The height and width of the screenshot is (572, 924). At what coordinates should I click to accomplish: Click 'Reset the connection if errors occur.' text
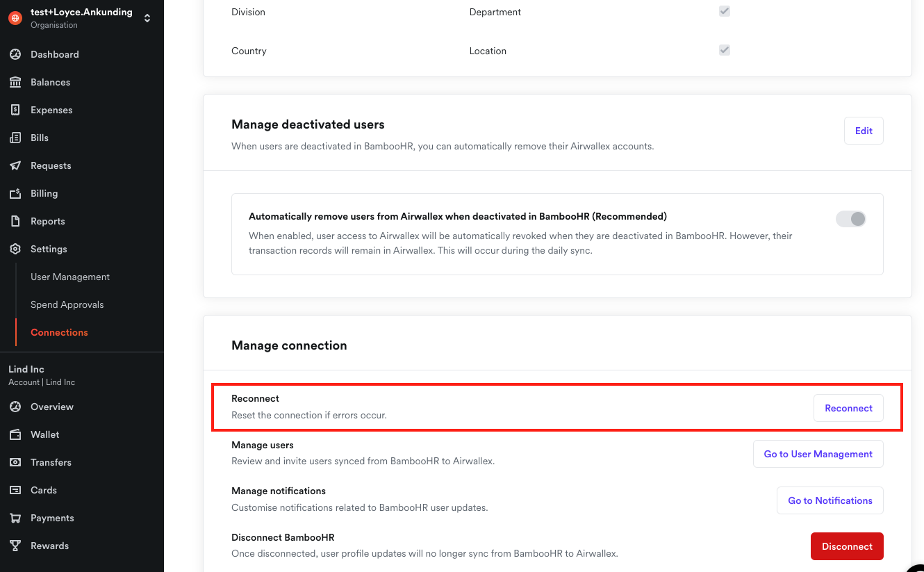pyautogui.click(x=309, y=415)
